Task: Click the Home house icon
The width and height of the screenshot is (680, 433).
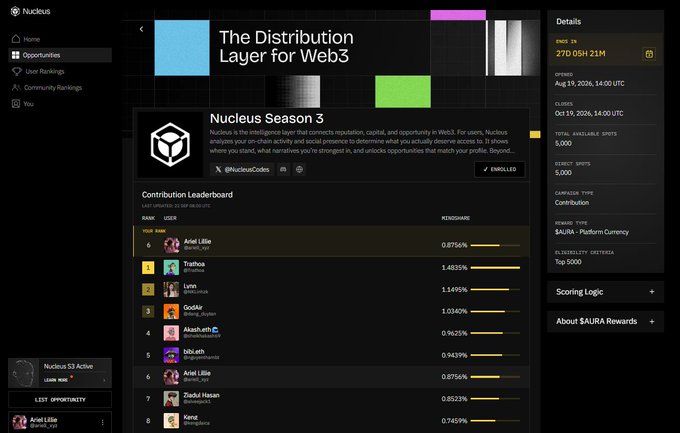Action: click(16, 39)
